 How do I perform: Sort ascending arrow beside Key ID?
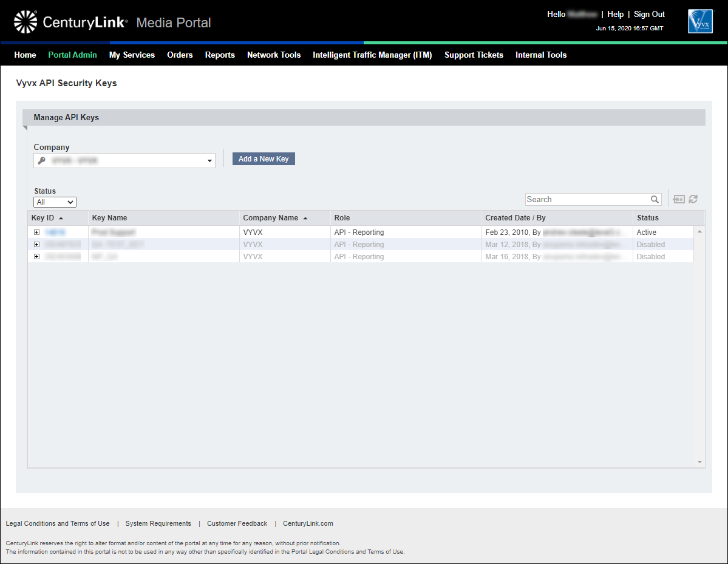point(61,218)
